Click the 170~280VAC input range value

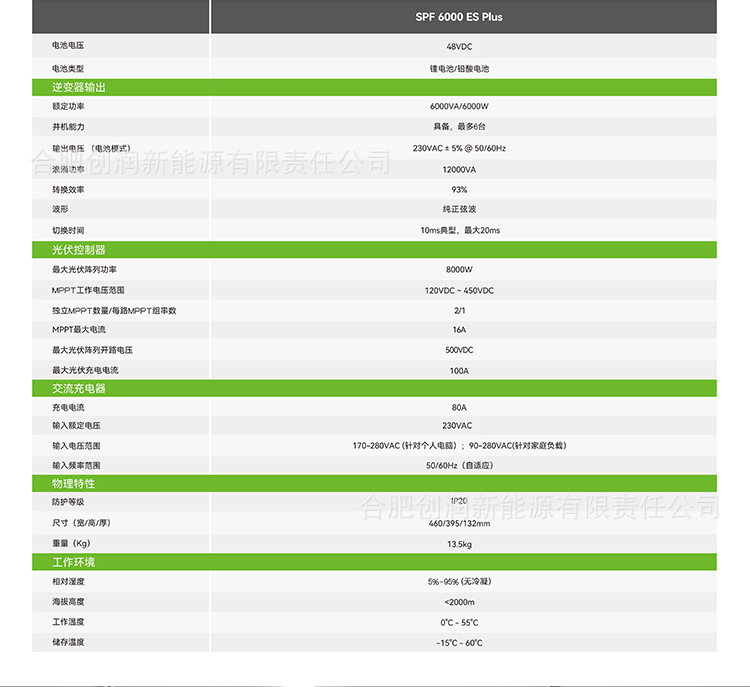point(459,446)
